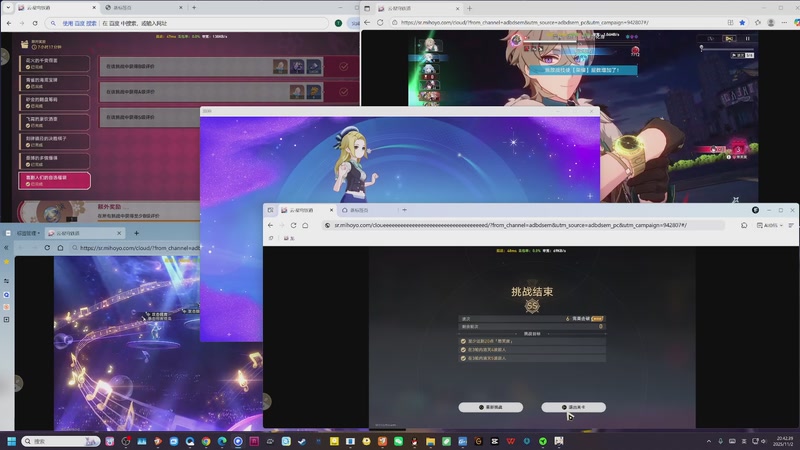Select the top character portrait in the battle turn order
Screen dimensions: 800x450
(430, 44)
